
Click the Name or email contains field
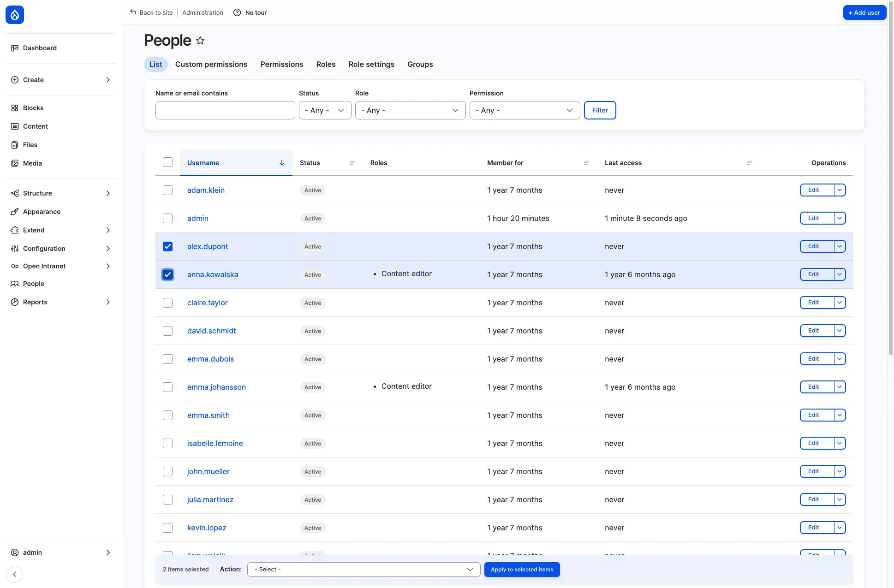pyautogui.click(x=225, y=110)
